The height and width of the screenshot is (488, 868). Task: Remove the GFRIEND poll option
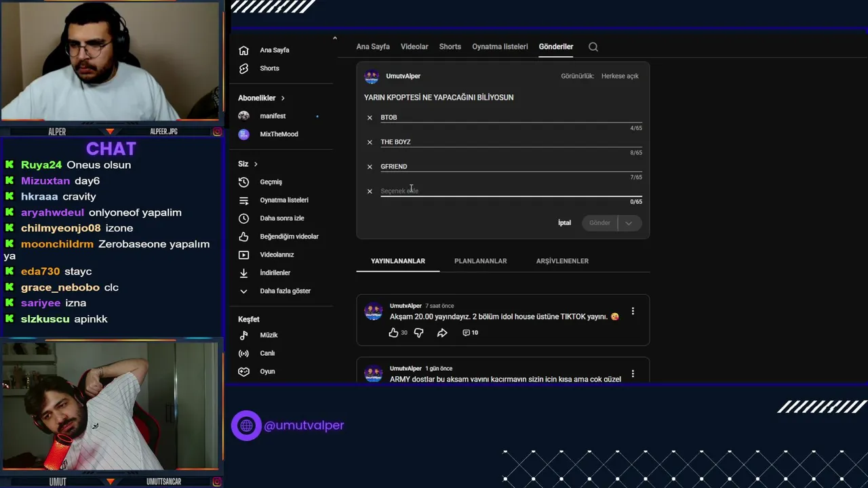370,167
